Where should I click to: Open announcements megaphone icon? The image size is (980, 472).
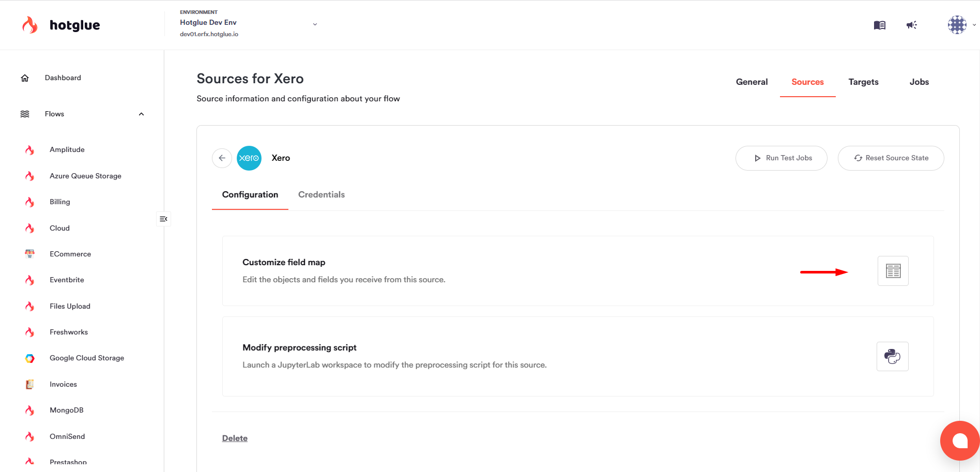912,25
